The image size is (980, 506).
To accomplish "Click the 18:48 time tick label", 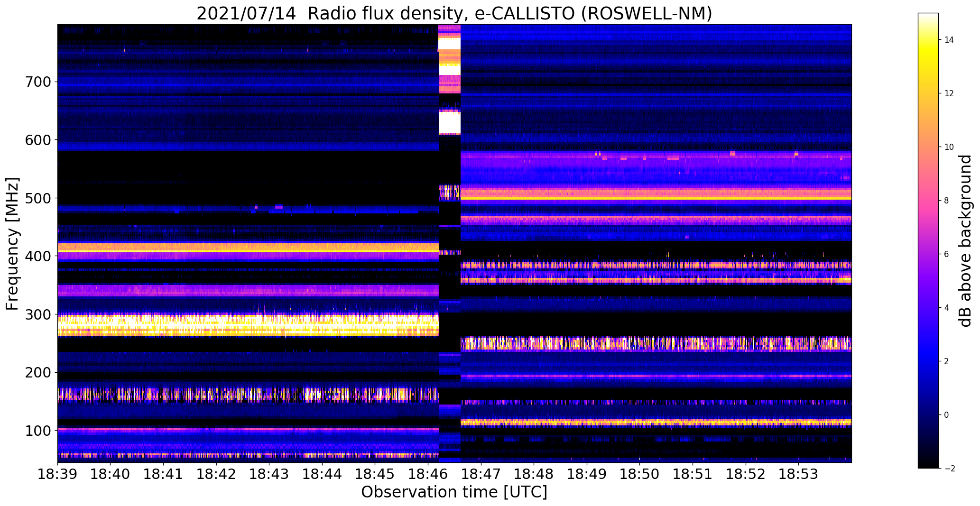I will pos(534,474).
